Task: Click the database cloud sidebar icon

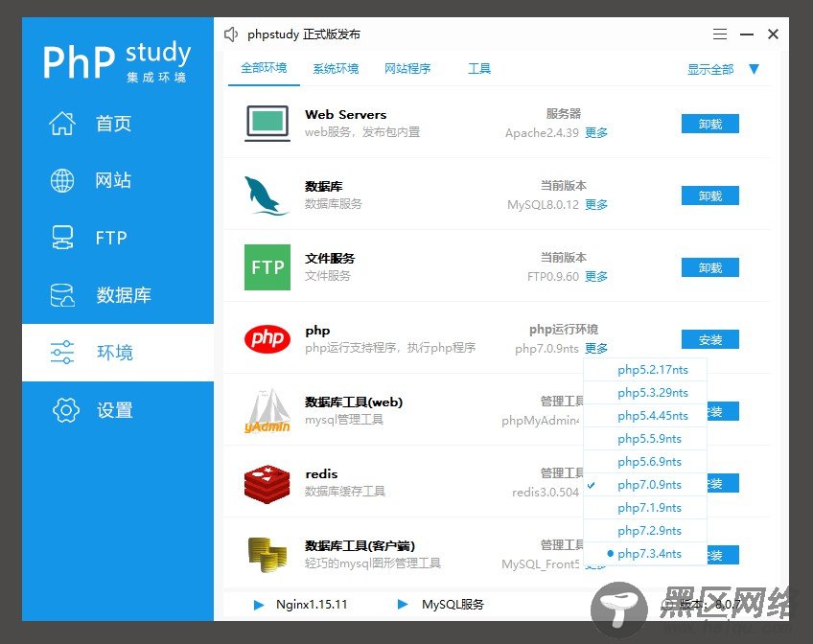Action: click(62, 295)
